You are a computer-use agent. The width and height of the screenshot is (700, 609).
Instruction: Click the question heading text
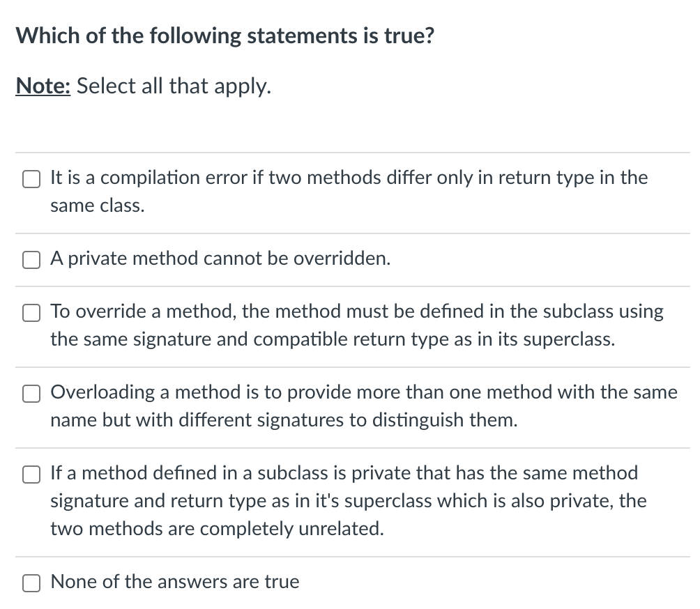[x=225, y=36]
